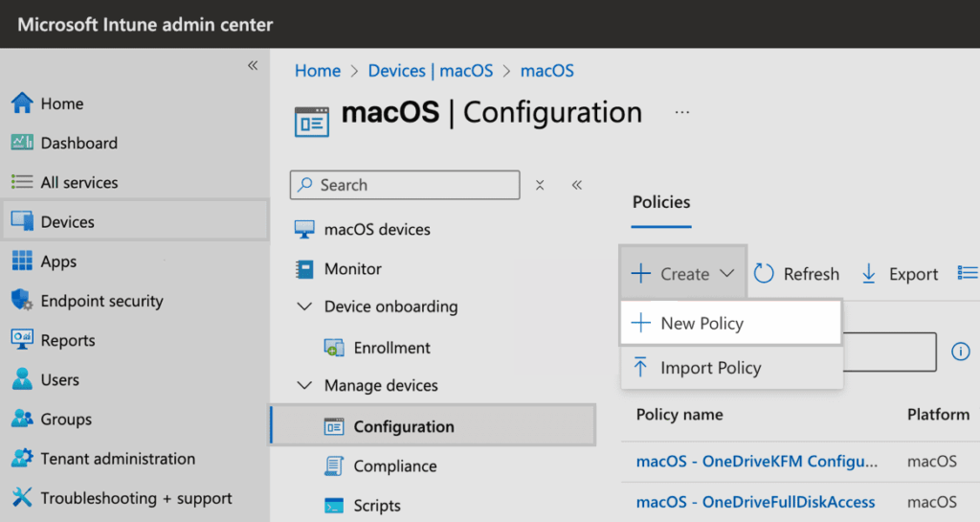Collapse the left navigation with double chevron
980x522 pixels.
point(253,66)
